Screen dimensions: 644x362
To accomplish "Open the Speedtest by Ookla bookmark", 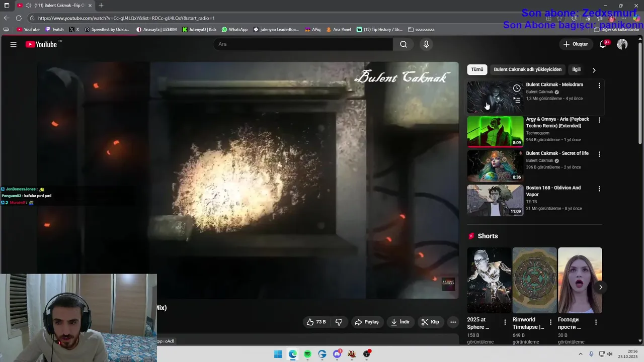I will [107, 30].
